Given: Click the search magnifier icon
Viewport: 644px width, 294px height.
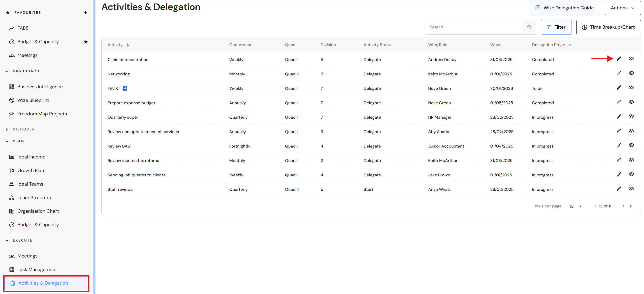Looking at the screenshot, I should tap(529, 27).
